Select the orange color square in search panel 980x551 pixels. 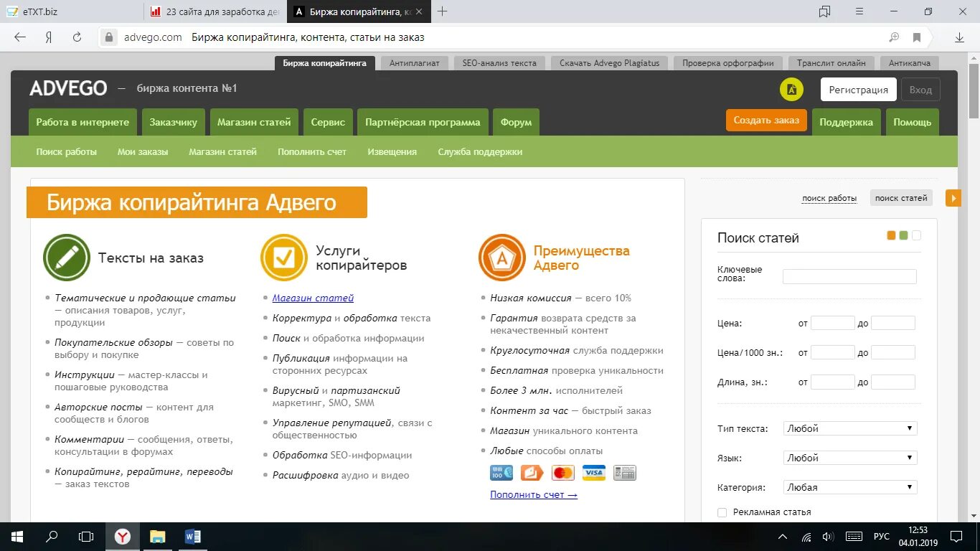(x=891, y=235)
